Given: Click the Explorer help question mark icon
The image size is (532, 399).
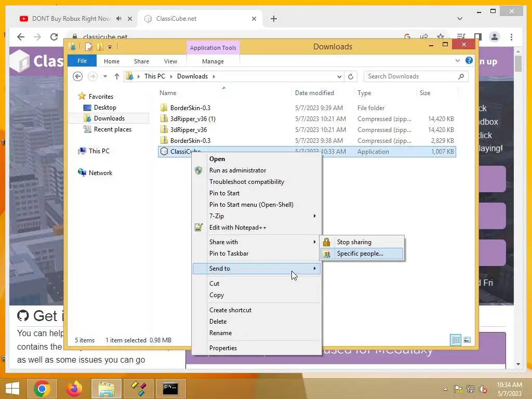Looking at the screenshot, I should (x=469, y=61).
